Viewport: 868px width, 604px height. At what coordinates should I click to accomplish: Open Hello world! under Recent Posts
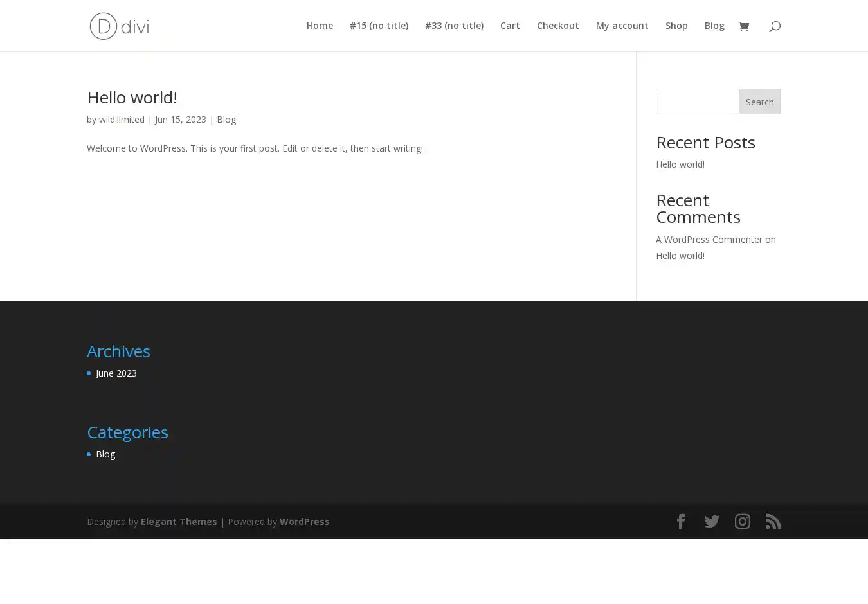[680, 164]
